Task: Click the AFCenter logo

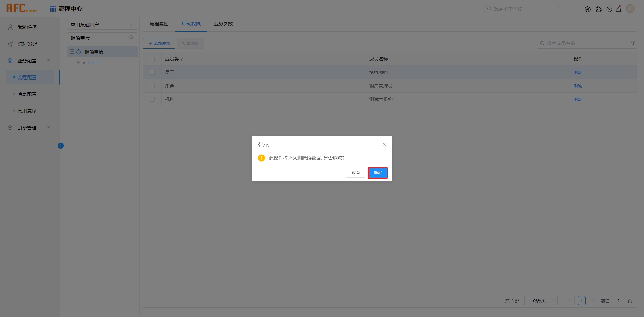Action: 22,8
